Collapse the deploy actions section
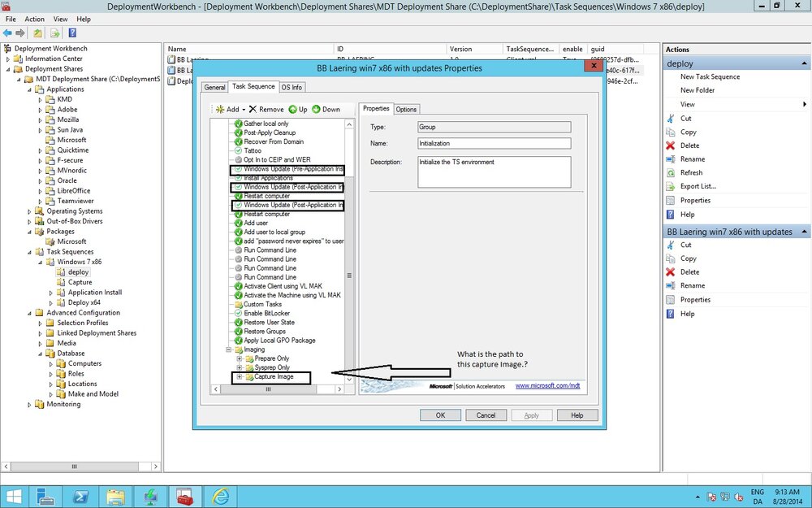This screenshot has height=508, width=812. point(804,63)
